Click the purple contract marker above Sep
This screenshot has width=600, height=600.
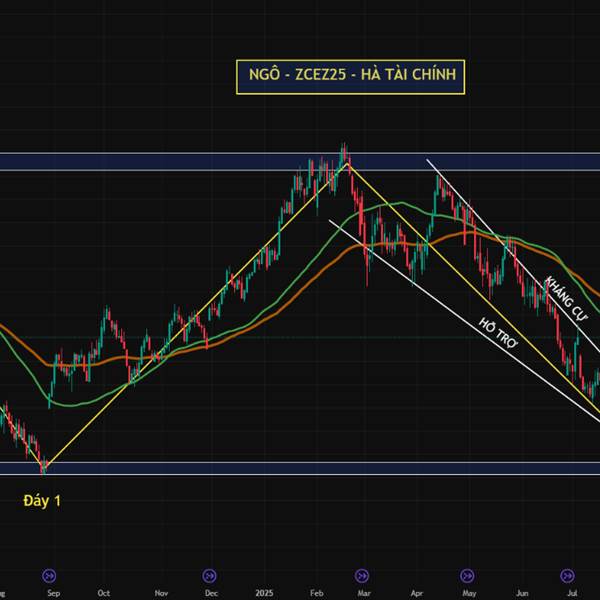49,576
